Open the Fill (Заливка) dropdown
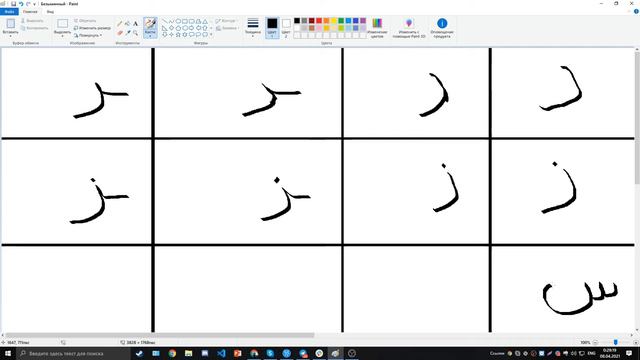640x360 pixels. tap(227, 28)
